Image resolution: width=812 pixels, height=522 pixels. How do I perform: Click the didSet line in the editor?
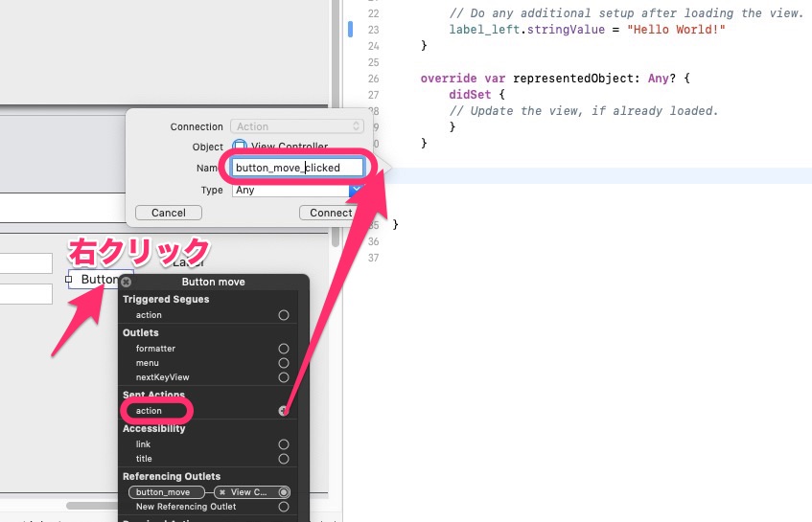click(x=476, y=95)
